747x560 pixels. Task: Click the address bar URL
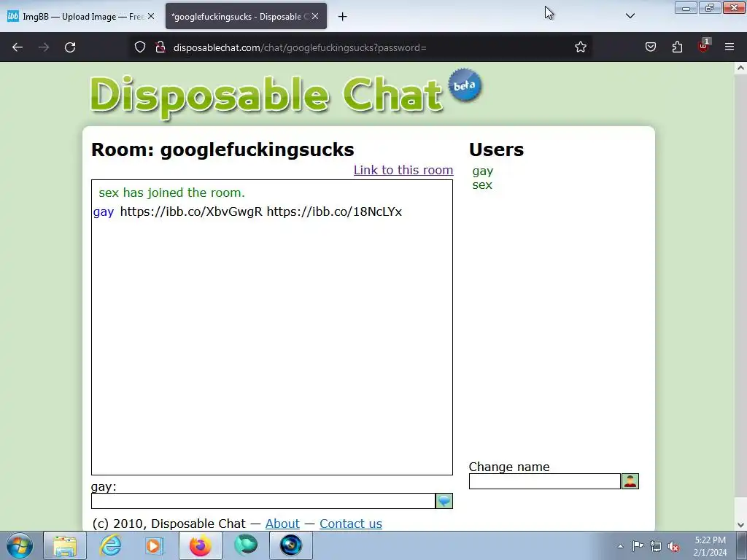(300, 47)
